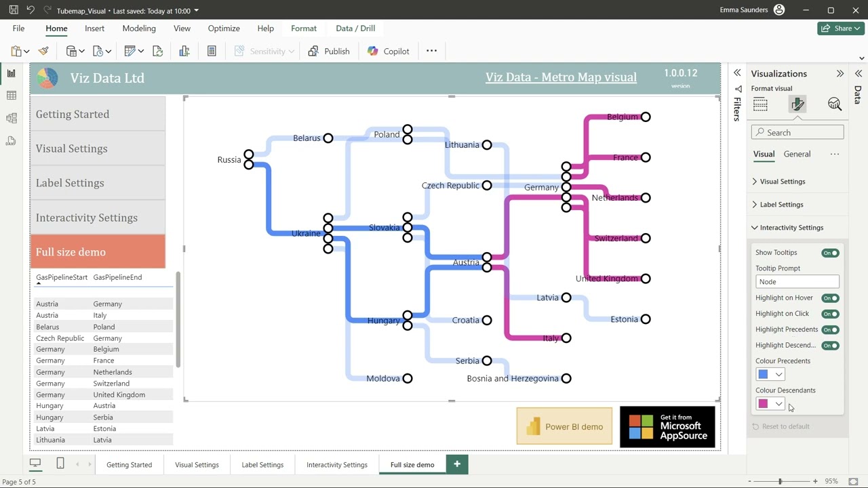The height and width of the screenshot is (488, 868).
Task: Open the Model view from left sidebar
Action: tap(11, 118)
